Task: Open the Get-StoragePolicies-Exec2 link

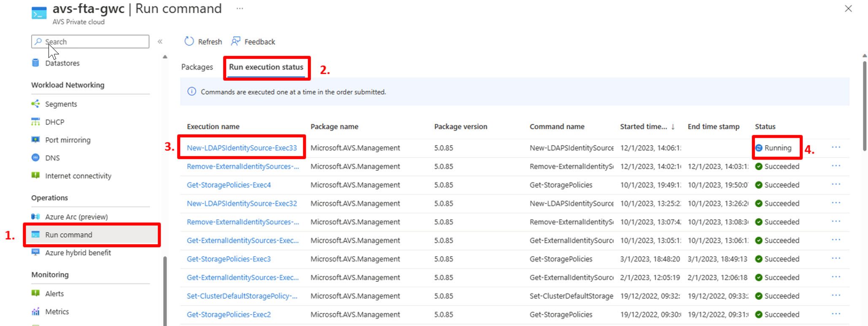Action: [x=229, y=315]
